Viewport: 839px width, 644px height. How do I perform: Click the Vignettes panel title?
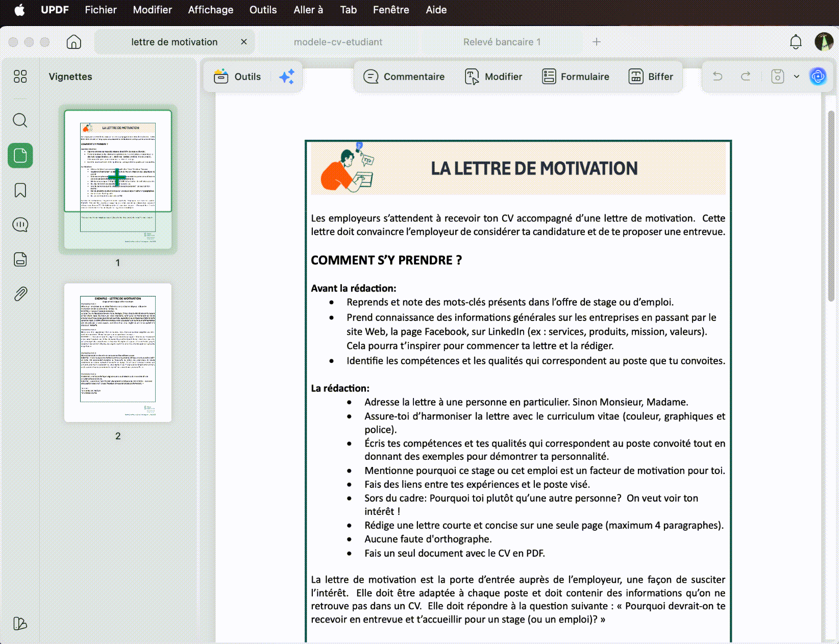click(70, 77)
